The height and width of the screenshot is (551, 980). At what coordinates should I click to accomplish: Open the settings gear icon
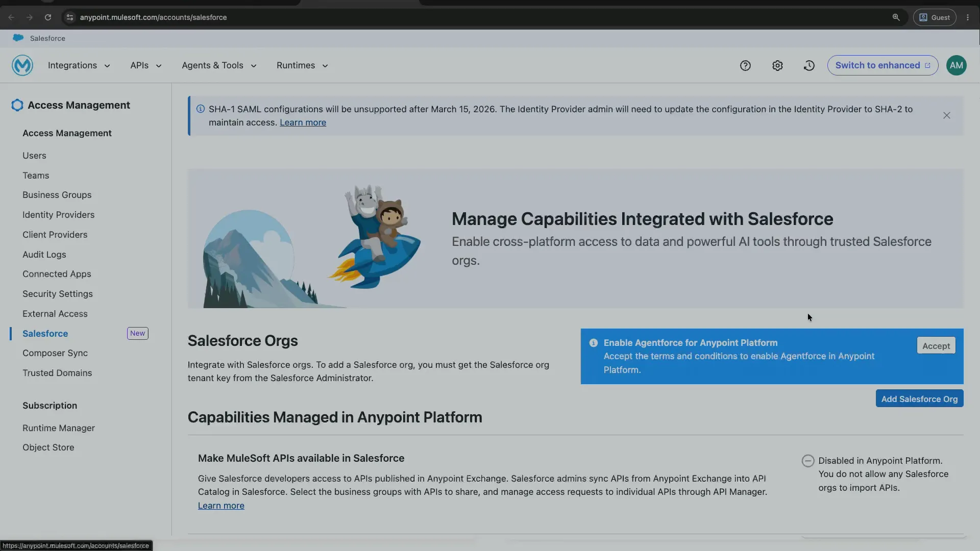(777, 65)
